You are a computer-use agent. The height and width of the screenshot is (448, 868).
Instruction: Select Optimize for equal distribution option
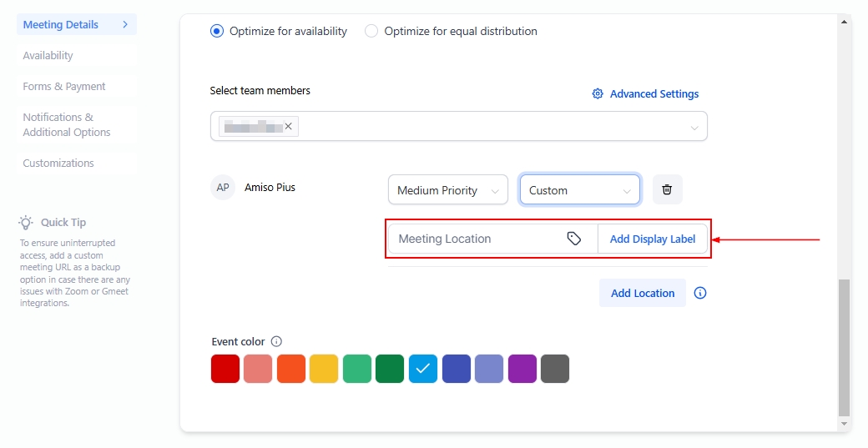371,31
